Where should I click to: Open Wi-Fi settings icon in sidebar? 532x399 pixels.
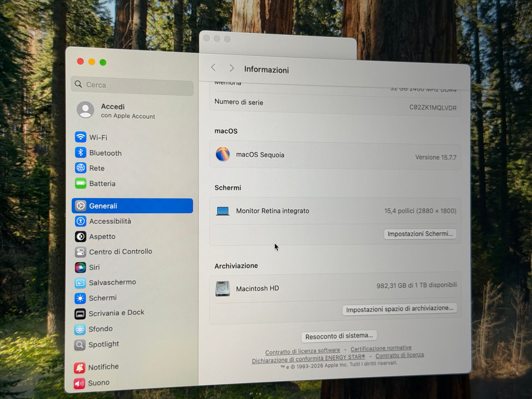pos(81,137)
